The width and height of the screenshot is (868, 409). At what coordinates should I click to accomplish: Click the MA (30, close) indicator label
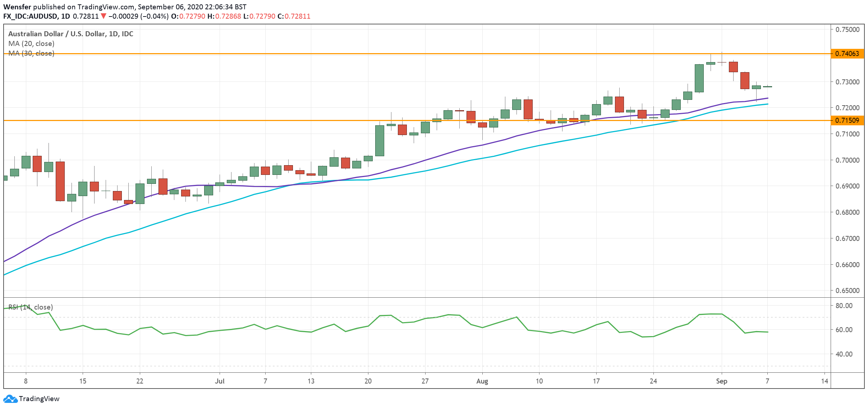point(31,53)
